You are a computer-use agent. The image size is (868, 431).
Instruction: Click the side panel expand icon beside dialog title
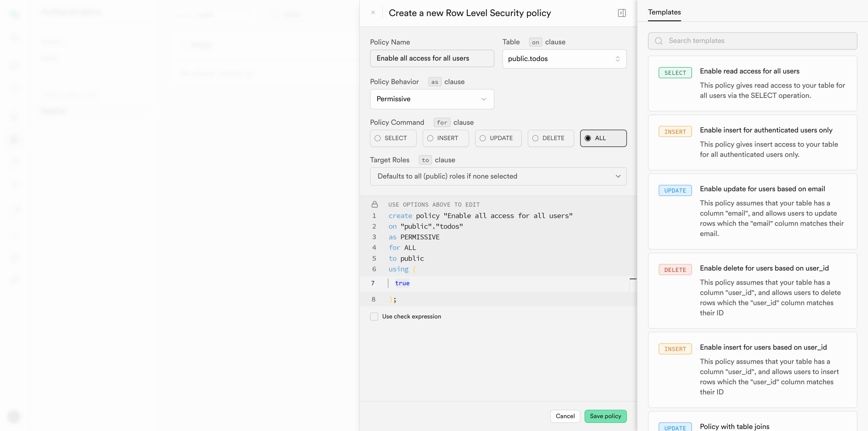pyautogui.click(x=622, y=13)
